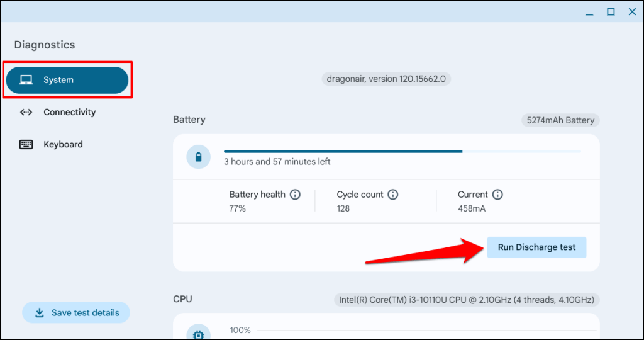Minimize the Diagnostics window
Screen dimensions: 644x340
click(589, 13)
